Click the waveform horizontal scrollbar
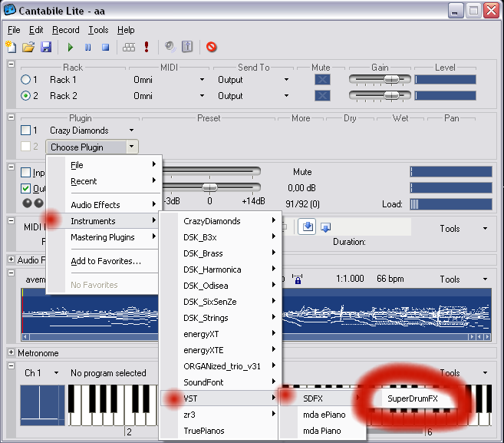 coord(256,337)
